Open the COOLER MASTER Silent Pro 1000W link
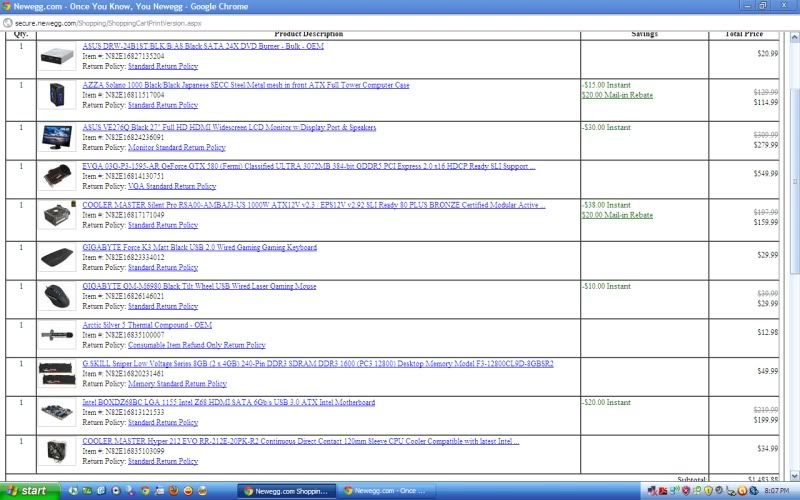This screenshot has height=500, width=800. 314,205
